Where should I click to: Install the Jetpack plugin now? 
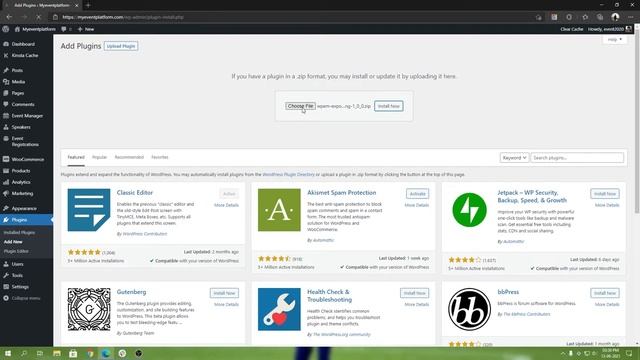[x=605, y=193]
